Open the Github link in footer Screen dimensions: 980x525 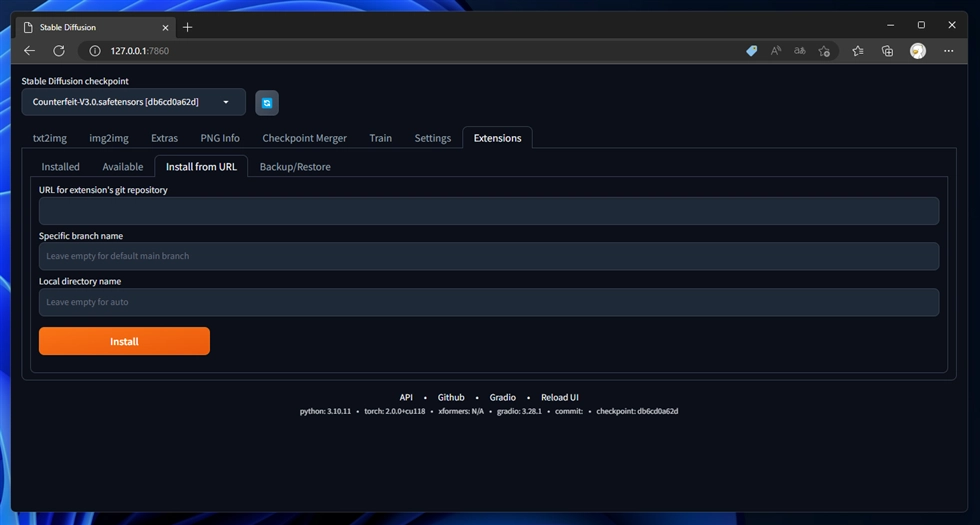[451, 398]
